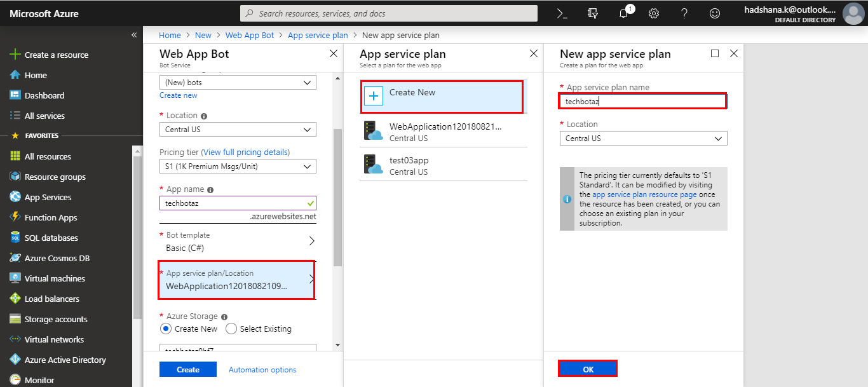868x387 pixels.
Task: Click the Virtual machines monitor icon
Action: pos(15,278)
